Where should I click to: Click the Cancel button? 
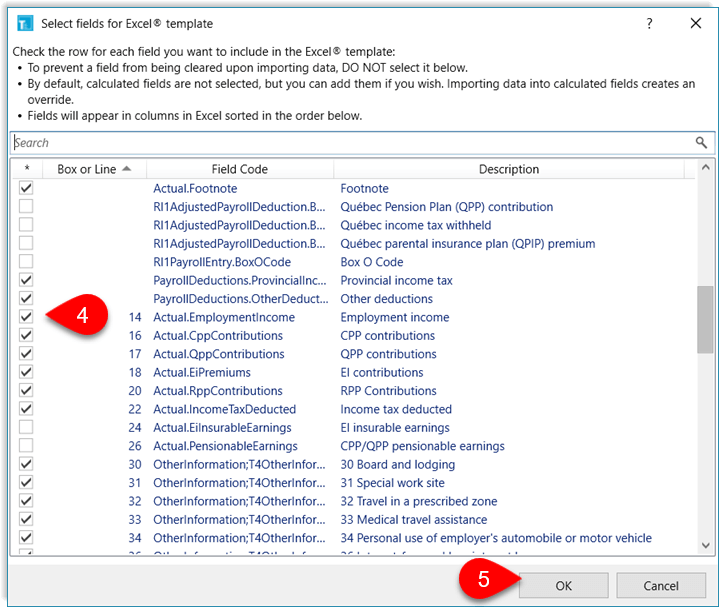coord(661,585)
